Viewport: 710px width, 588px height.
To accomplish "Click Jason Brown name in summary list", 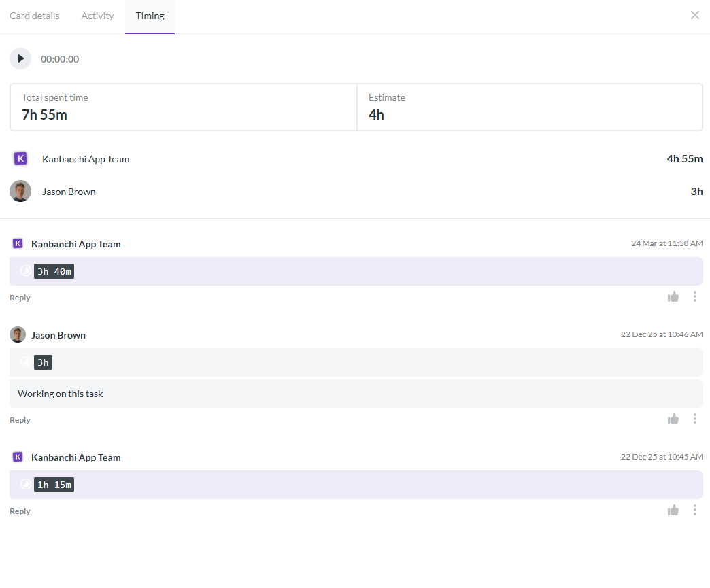I will click(x=69, y=192).
